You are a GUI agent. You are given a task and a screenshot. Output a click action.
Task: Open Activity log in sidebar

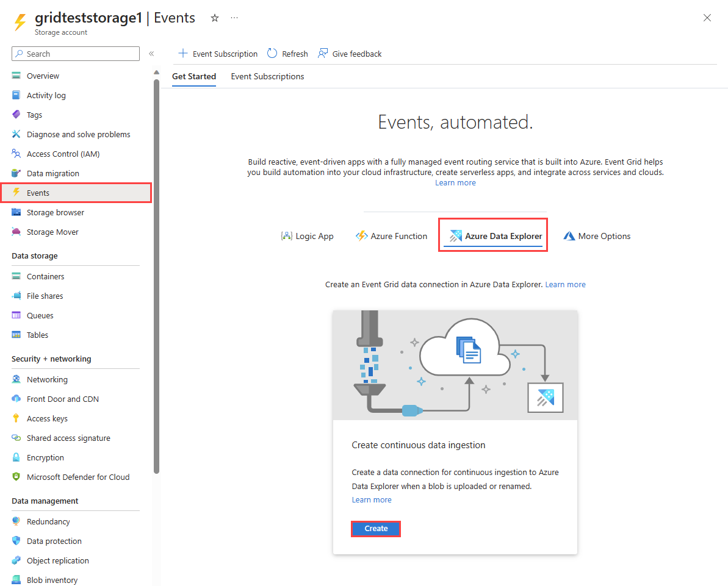tap(46, 95)
